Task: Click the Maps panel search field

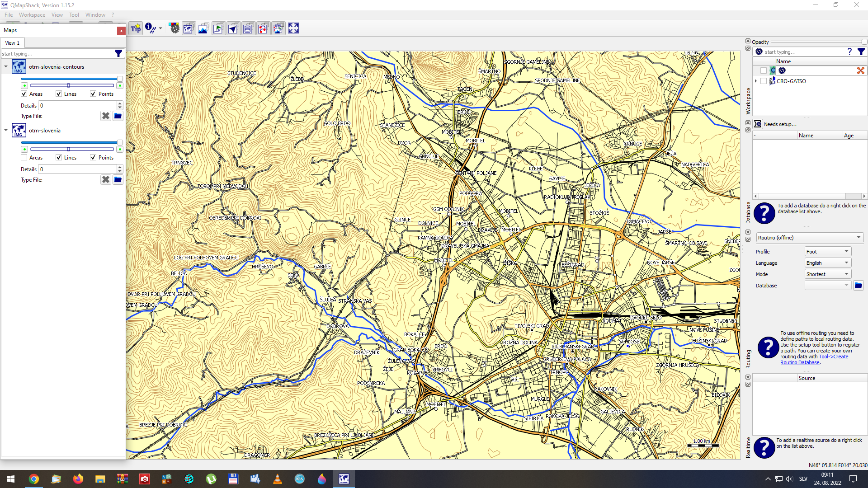Action: tap(57, 54)
